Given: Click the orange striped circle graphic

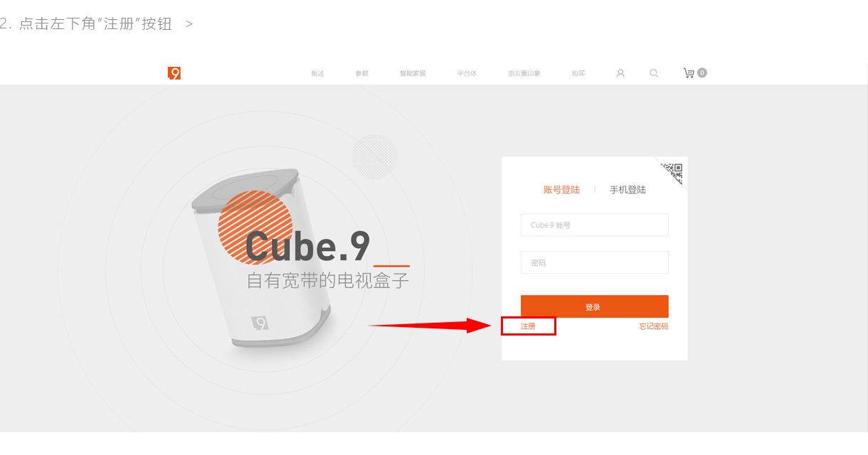Looking at the screenshot, I should [x=255, y=228].
